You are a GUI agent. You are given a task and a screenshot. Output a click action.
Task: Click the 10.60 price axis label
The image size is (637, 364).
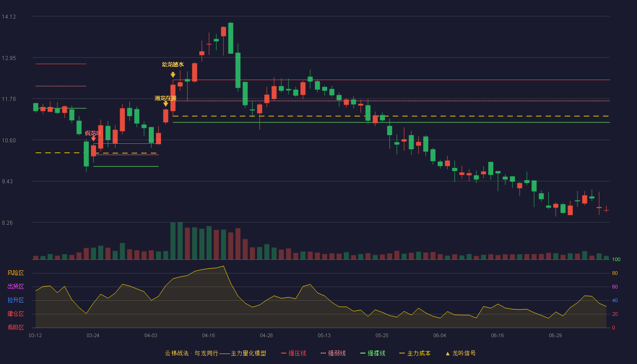9,141
